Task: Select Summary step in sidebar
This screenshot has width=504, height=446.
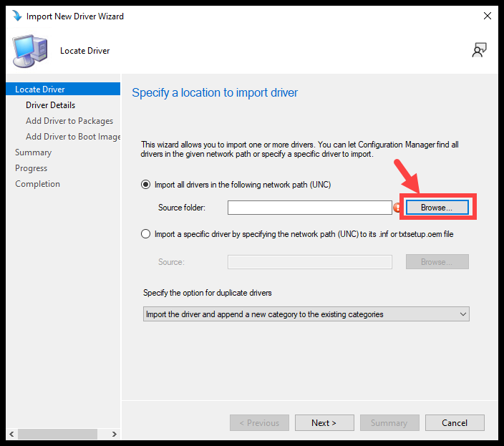Action: (x=33, y=152)
